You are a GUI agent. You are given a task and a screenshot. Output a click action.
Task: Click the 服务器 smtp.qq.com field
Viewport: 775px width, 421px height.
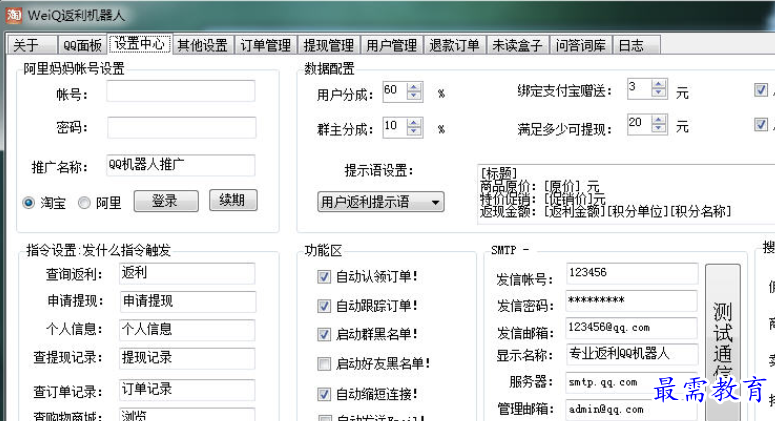[632, 382]
